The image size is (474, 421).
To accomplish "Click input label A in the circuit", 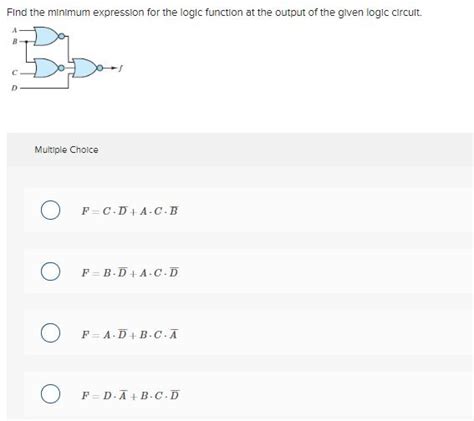I will coord(14,30).
